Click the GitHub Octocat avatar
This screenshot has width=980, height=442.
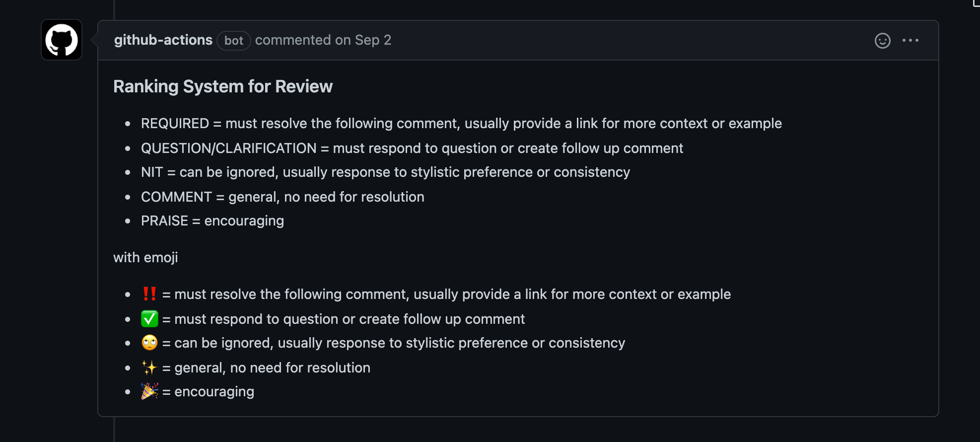pos(62,40)
